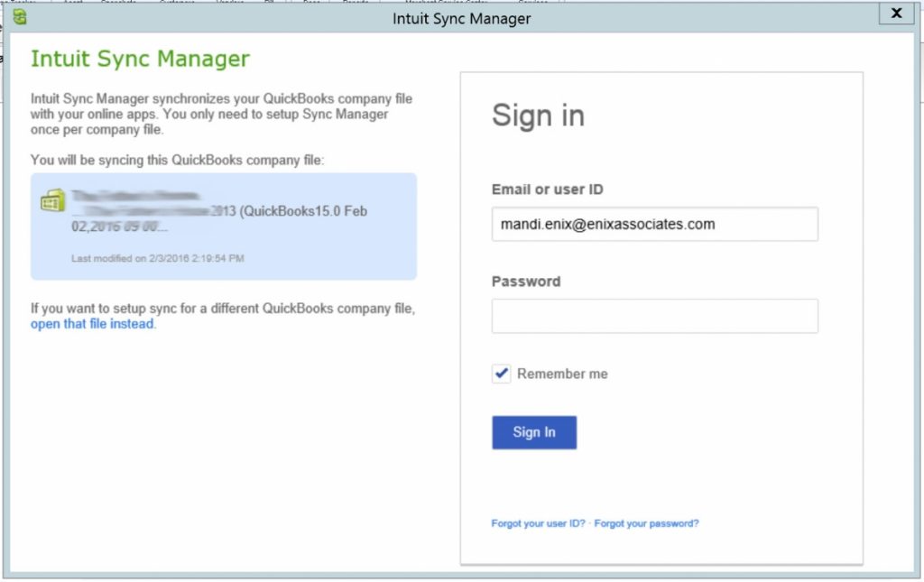Viewport: 924px width, 582px height.
Task: Click the QuickBooks company file icon
Action: tap(53, 200)
